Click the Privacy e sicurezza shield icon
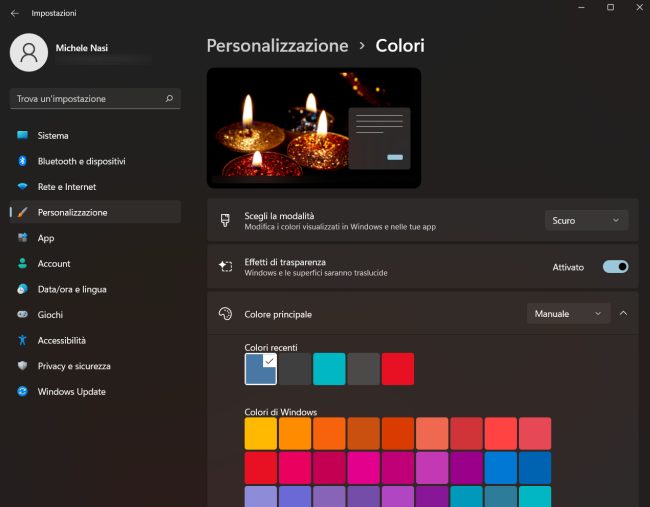Image resolution: width=650 pixels, height=507 pixels. (x=22, y=366)
